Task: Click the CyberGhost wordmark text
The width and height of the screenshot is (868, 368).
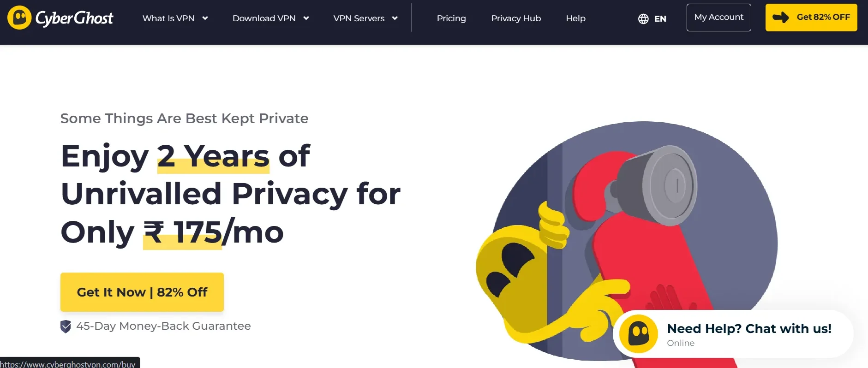Action: [x=74, y=18]
